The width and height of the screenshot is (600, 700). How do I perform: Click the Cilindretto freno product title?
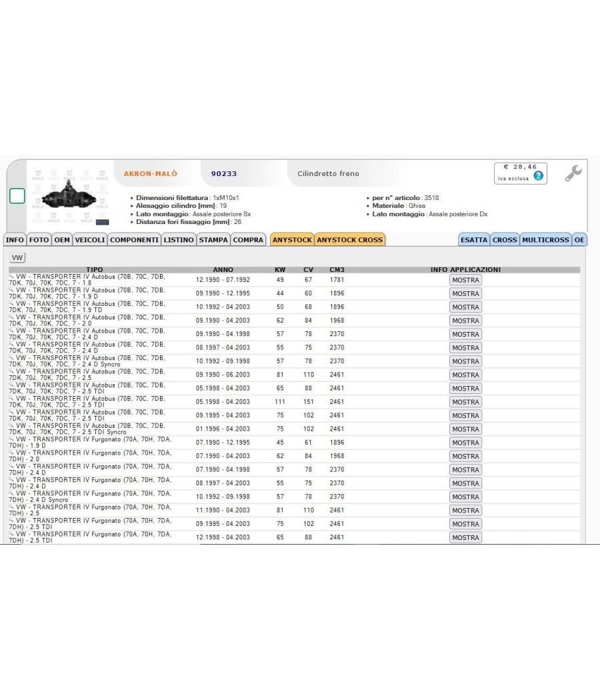(328, 173)
